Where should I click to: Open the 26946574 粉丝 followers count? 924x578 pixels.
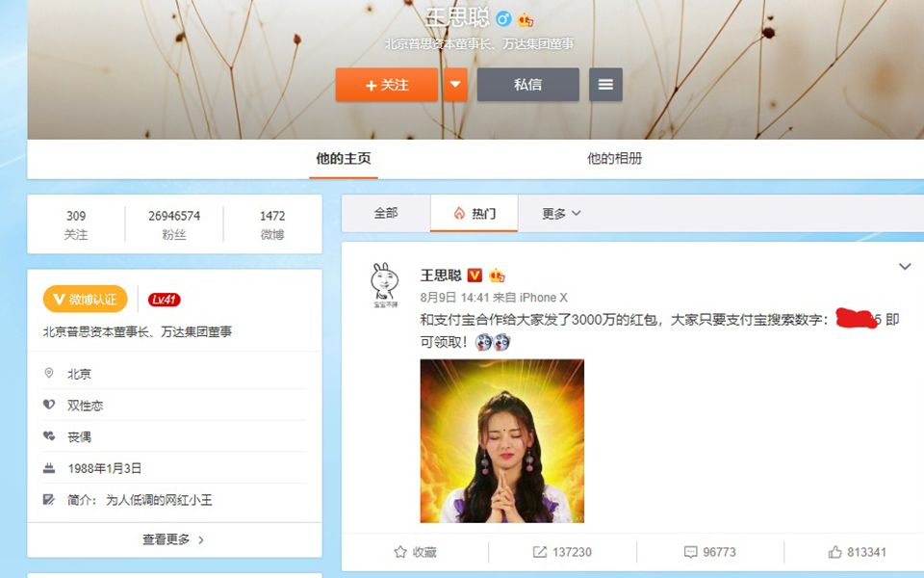pyautogui.click(x=174, y=224)
